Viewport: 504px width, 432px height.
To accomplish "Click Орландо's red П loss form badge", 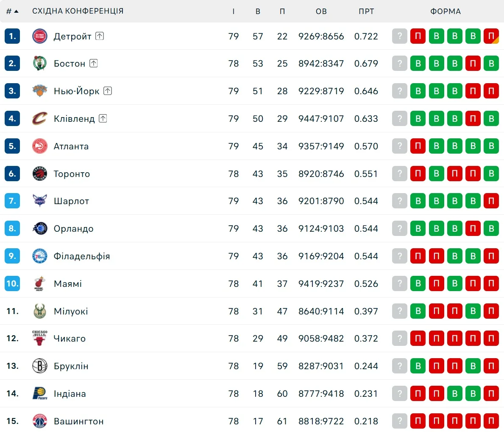I will (x=473, y=229).
